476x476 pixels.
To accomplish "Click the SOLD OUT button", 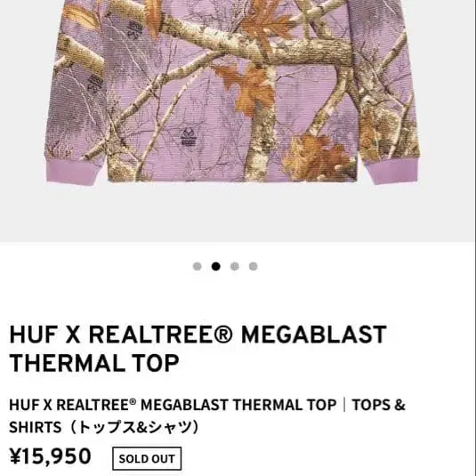I will tap(147, 458).
